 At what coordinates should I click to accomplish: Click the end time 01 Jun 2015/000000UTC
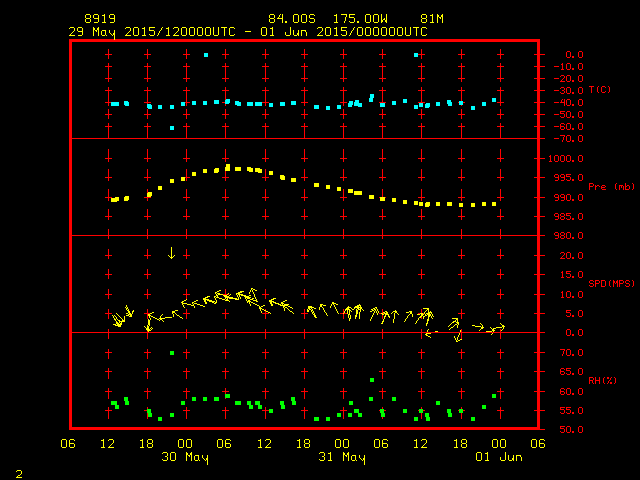[x=344, y=32]
